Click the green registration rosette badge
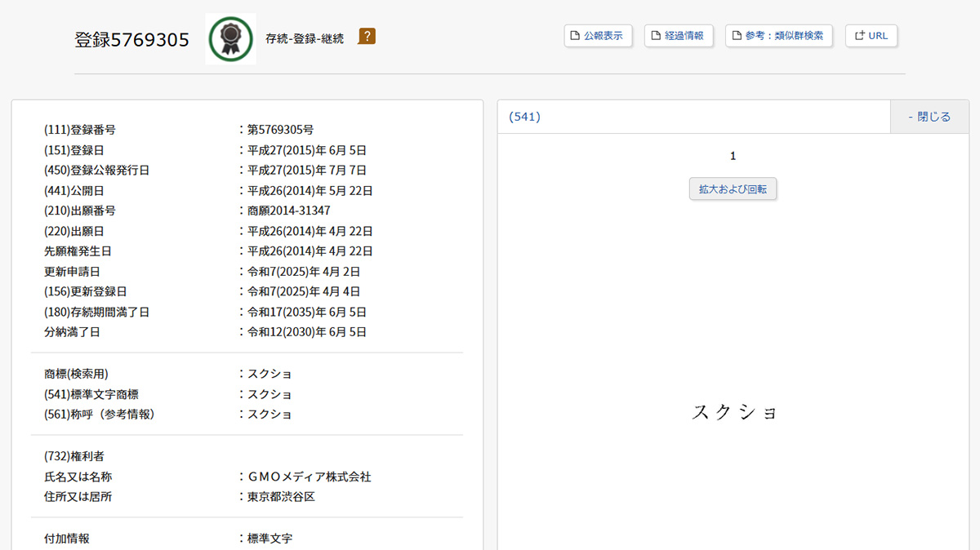 point(230,38)
